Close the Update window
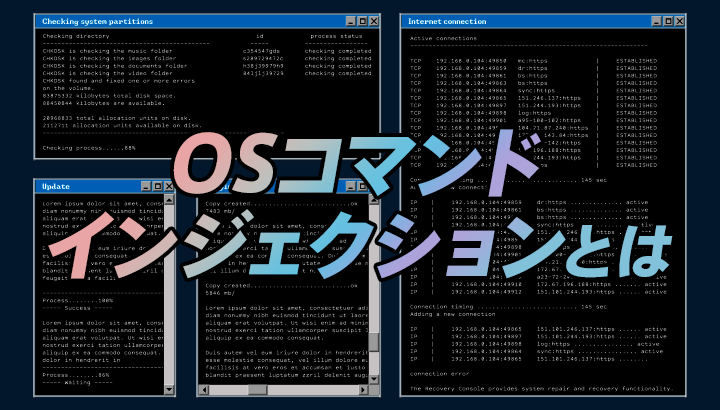Viewport: 720px width, 410px height. [x=169, y=186]
